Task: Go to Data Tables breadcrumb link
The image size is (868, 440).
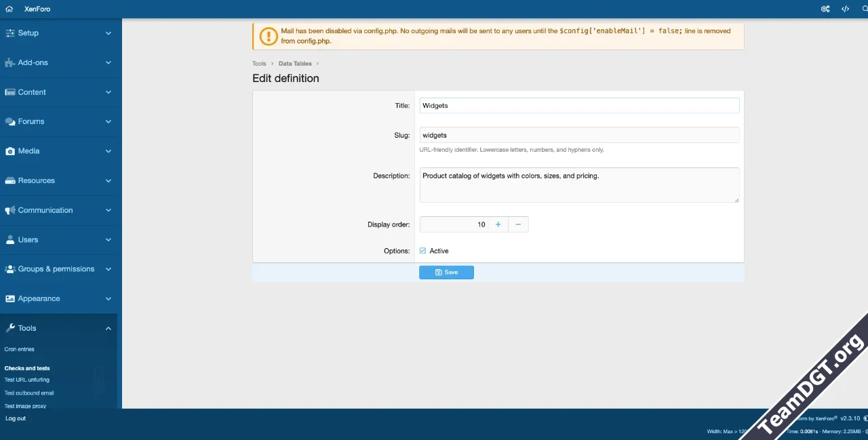Action: coord(295,64)
